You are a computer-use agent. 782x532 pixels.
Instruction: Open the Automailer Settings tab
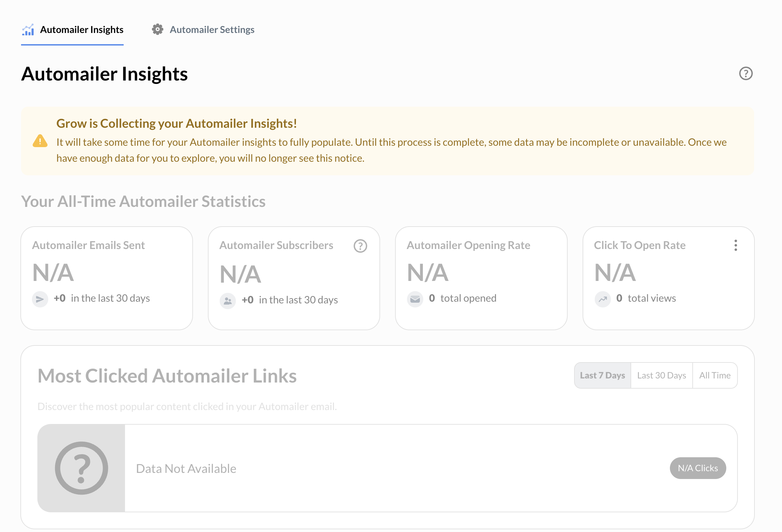point(212,30)
